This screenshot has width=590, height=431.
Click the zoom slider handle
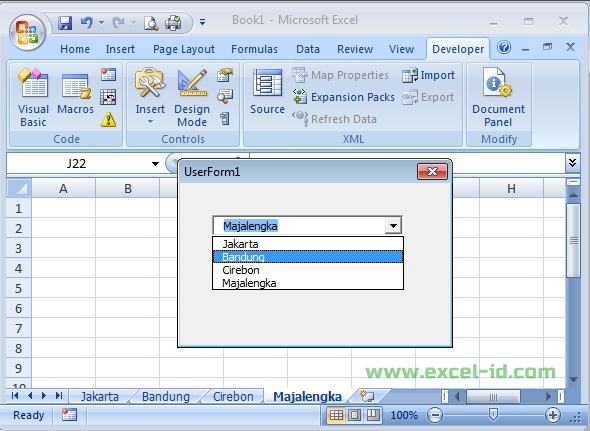pos(493,415)
